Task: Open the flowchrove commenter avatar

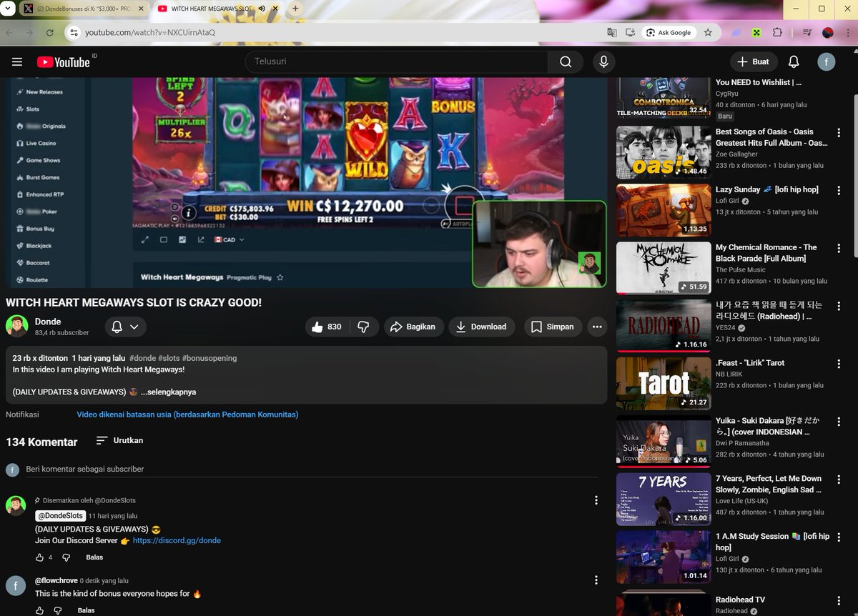Action: pyautogui.click(x=16, y=586)
